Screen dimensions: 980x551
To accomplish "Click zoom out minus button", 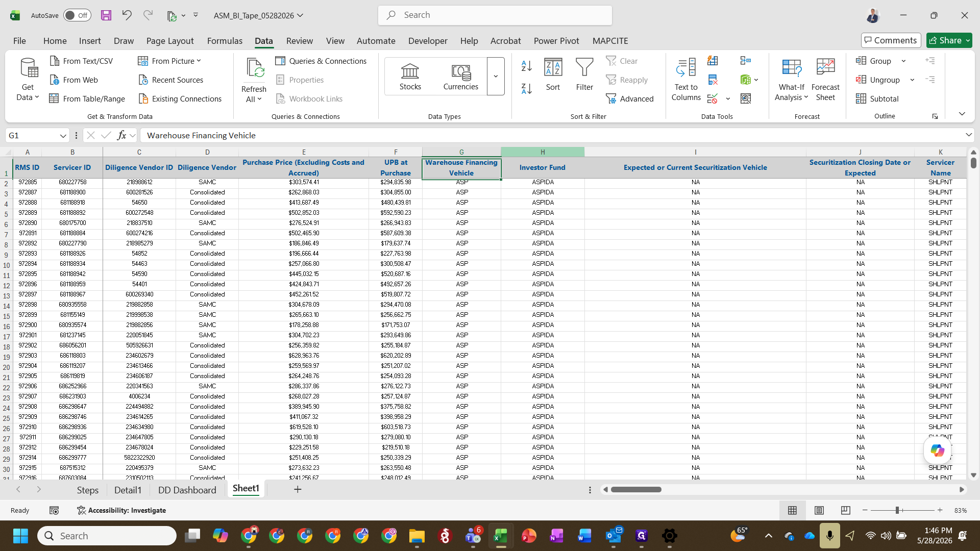I will [x=865, y=510].
